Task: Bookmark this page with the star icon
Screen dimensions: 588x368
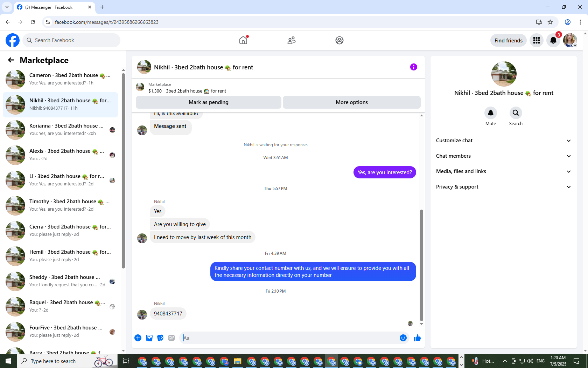Action: coord(550,22)
